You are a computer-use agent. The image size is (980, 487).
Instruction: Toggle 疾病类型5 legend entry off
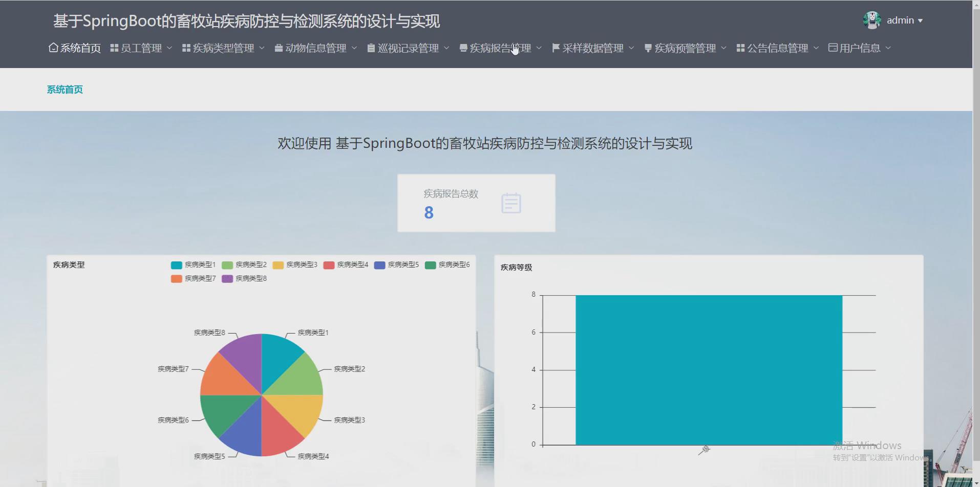398,264
